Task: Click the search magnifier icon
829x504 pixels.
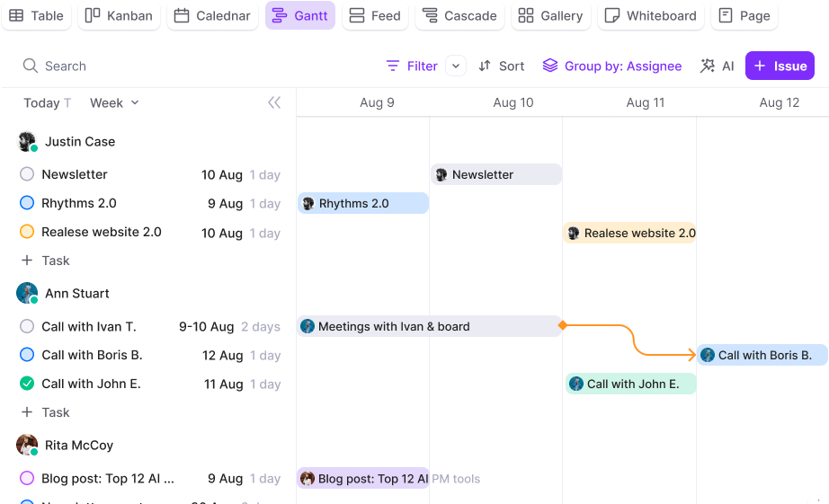Action: tap(31, 66)
